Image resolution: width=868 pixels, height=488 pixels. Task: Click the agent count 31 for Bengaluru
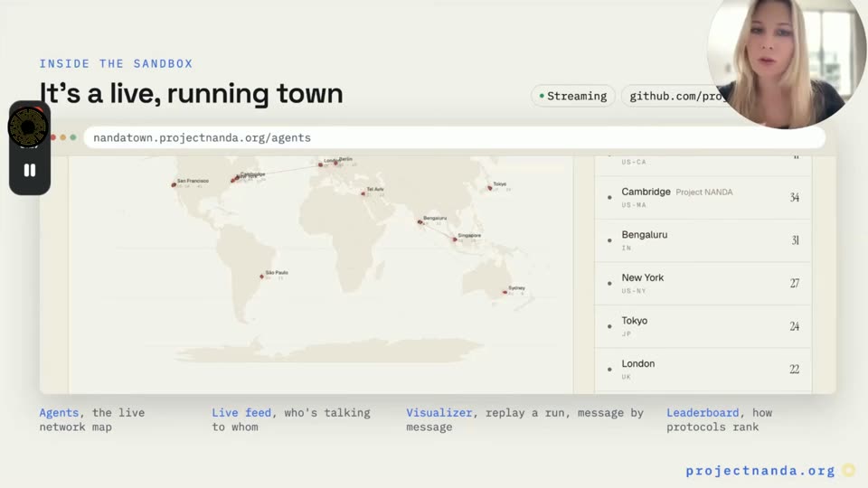pos(795,240)
